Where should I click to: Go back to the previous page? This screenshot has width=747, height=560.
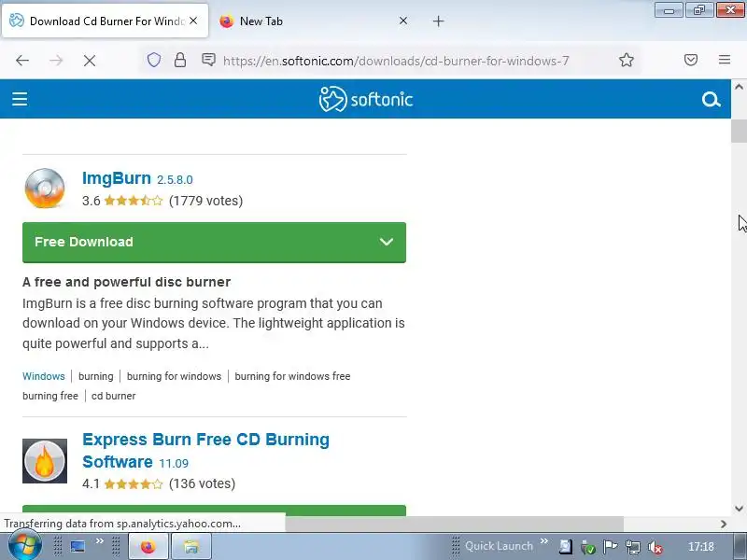coord(22,61)
